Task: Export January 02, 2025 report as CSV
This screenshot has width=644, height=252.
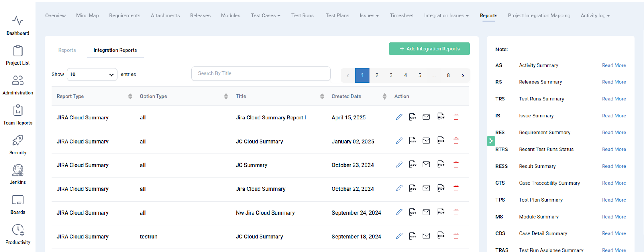Action: [413, 141]
